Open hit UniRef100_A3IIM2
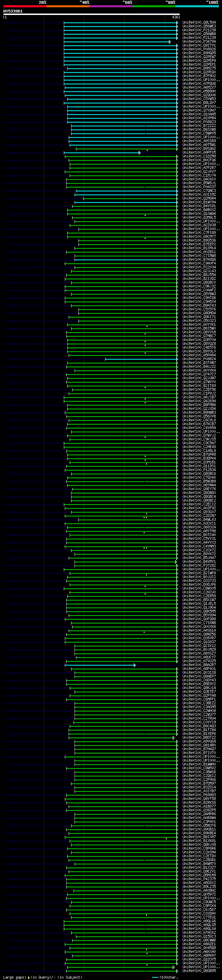Viewport: 222px width, 980px height. [199, 194]
